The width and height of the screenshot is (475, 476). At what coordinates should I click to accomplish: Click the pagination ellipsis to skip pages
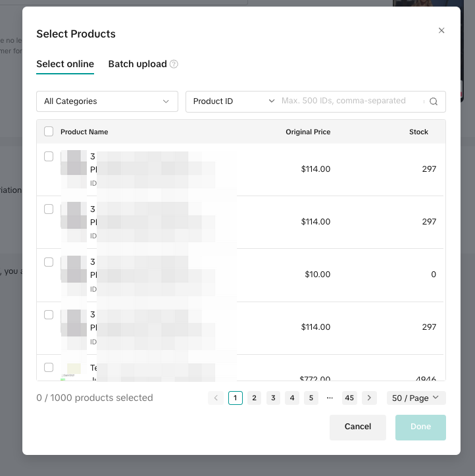tap(330, 398)
